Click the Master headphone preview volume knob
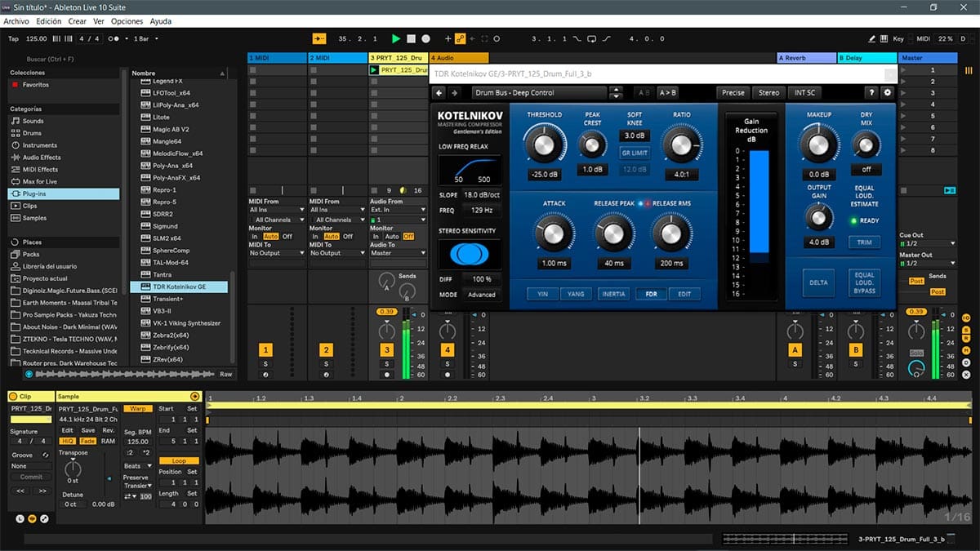Viewport: 980px width, 551px height. (915, 369)
